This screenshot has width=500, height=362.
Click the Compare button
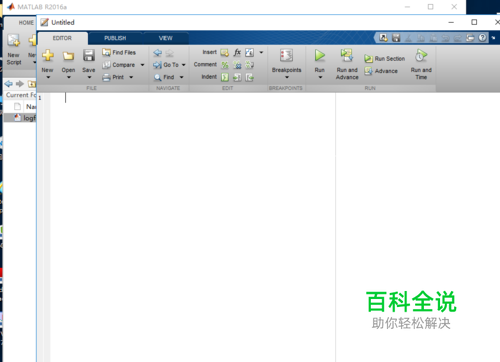[119, 65]
